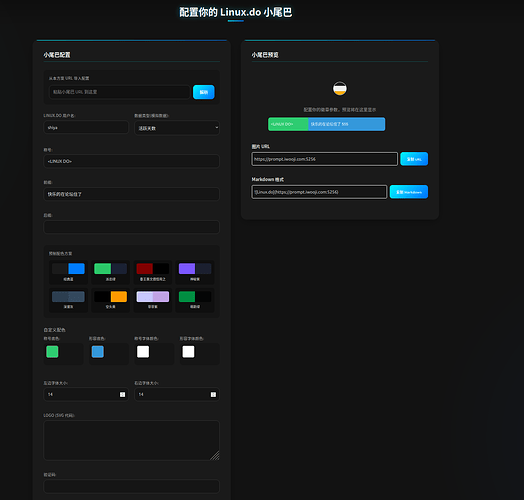524x500 pixels.
Task: Select the green and black preset scheme
Action: pos(195,300)
